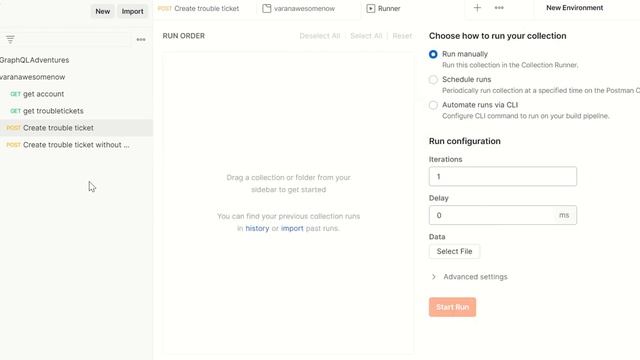The image size is (640, 360).
Task: Open GET get account request
Action: (x=37, y=94)
